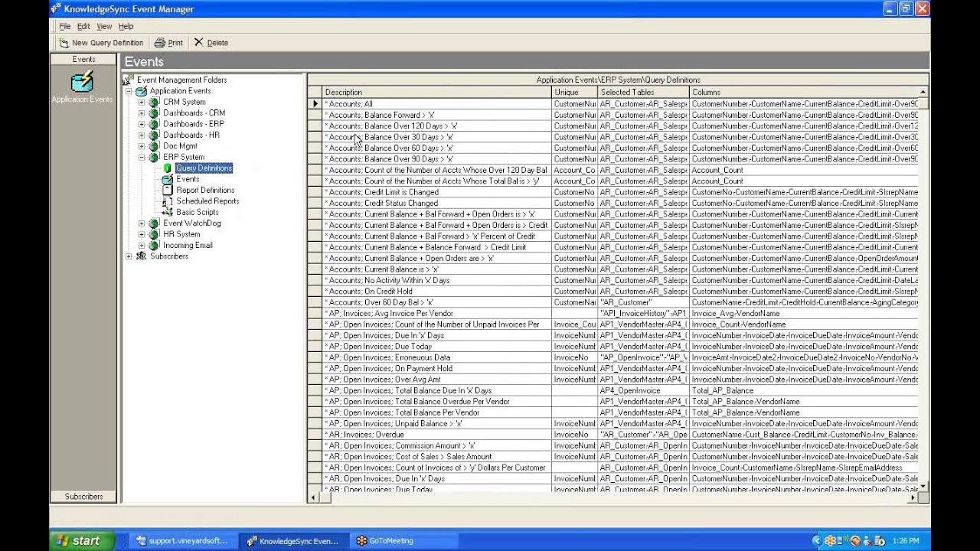Expand the Subscribers tree node
980x551 pixels.
click(x=129, y=256)
